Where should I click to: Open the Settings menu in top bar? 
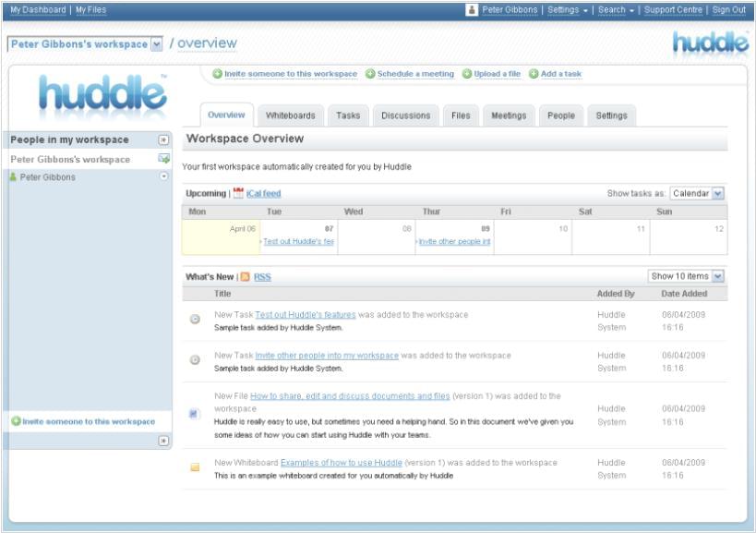tap(568, 9)
